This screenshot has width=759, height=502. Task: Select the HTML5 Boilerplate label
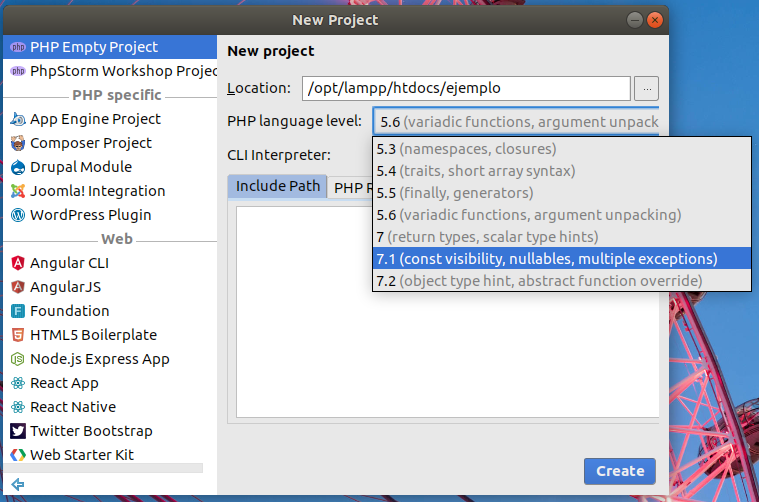pos(93,335)
